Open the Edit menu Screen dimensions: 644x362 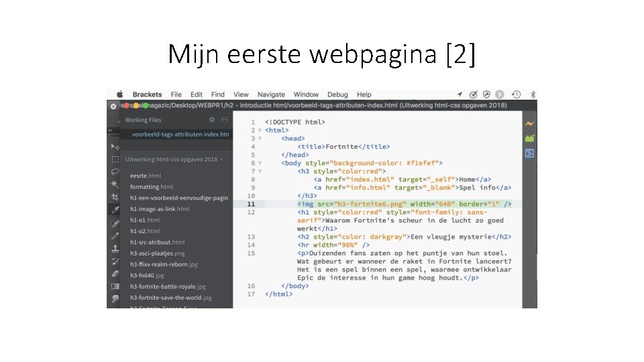(197, 95)
